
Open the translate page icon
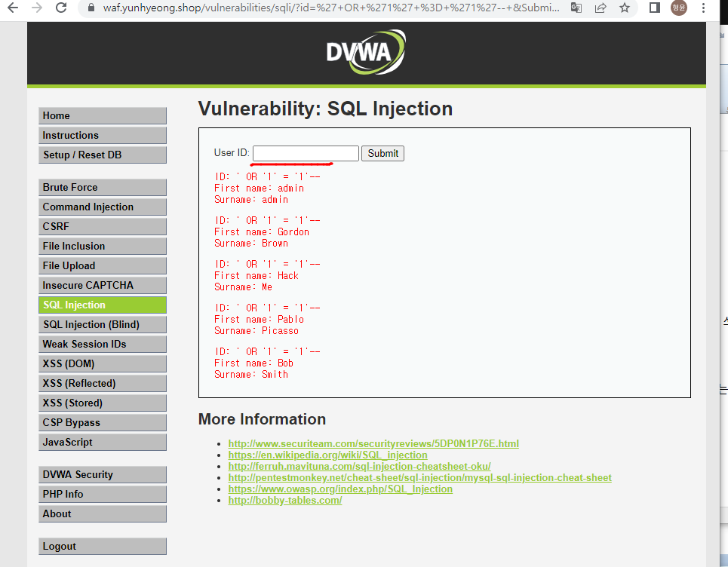coord(576,8)
